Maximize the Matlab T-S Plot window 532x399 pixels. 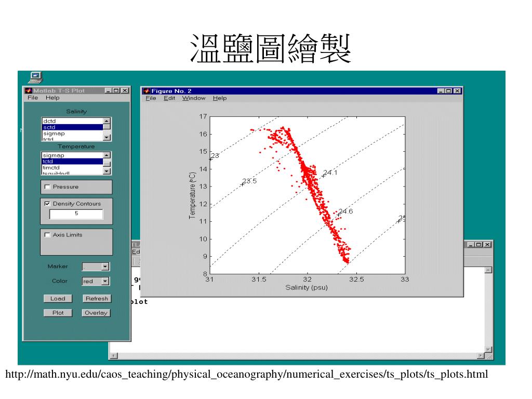coord(116,90)
